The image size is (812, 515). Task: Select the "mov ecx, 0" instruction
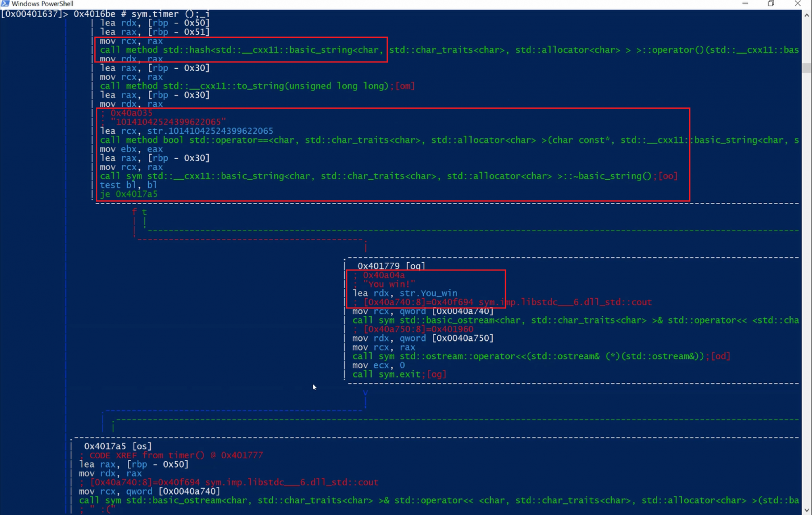pyautogui.click(x=378, y=365)
